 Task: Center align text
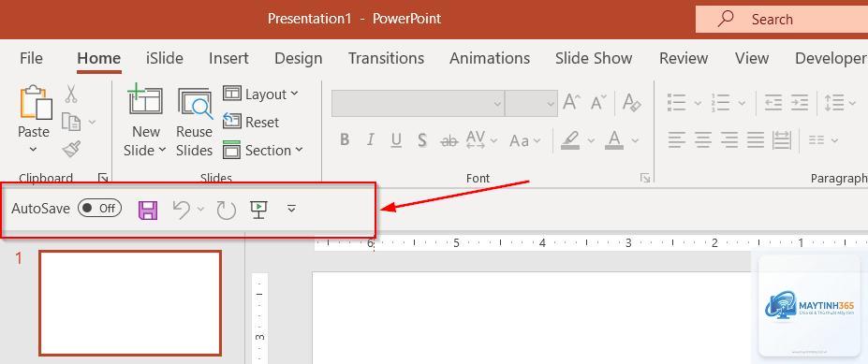coord(703,140)
